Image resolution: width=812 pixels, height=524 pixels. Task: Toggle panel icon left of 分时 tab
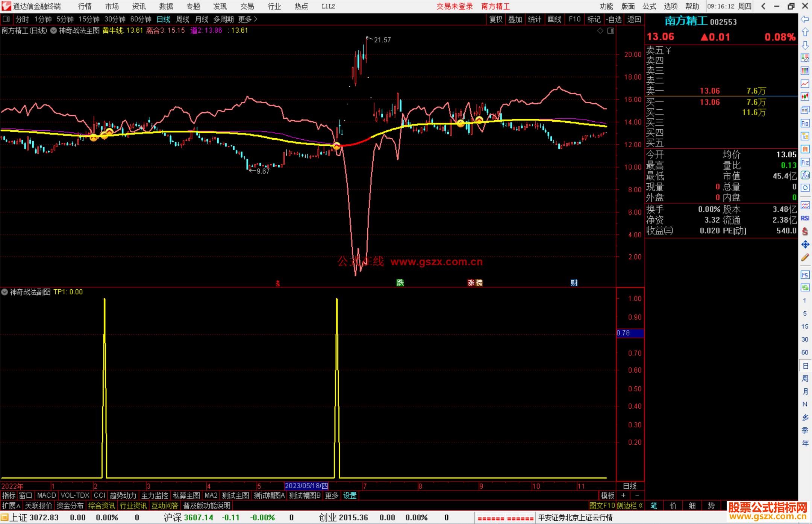[x=6, y=19]
